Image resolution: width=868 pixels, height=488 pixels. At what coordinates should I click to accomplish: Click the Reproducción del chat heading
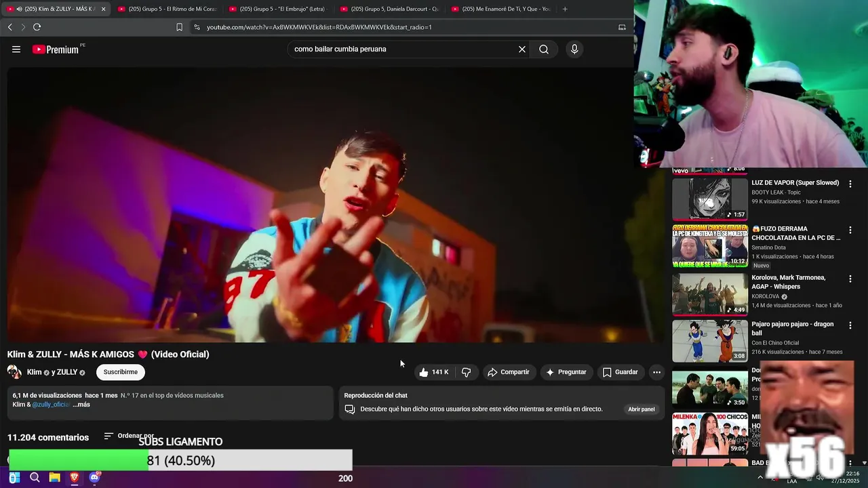pyautogui.click(x=376, y=395)
